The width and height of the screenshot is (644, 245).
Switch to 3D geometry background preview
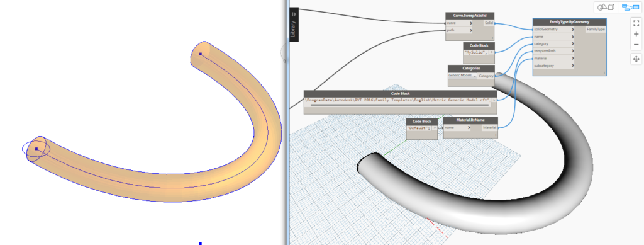pos(606,7)
